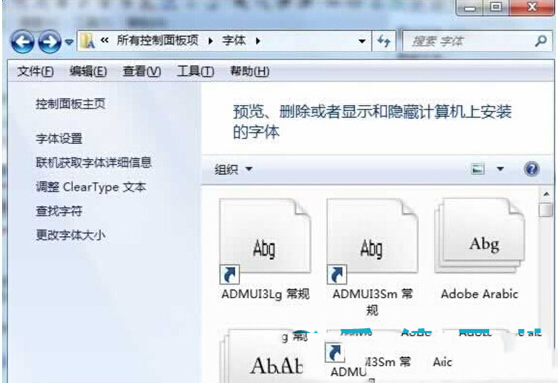Open recent pages dropdown beside Forward arrow

(x=69, y=42)
